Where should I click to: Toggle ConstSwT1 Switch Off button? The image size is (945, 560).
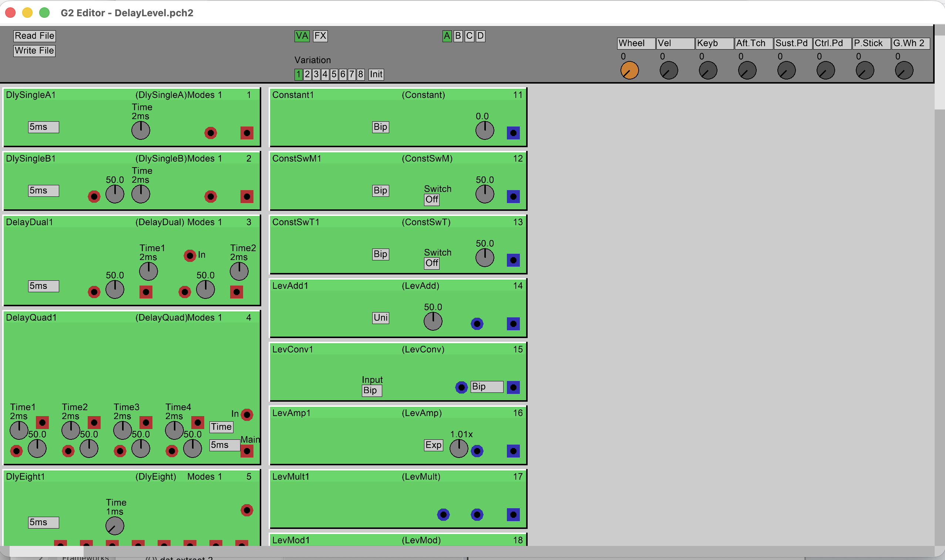tap(432, 263)
